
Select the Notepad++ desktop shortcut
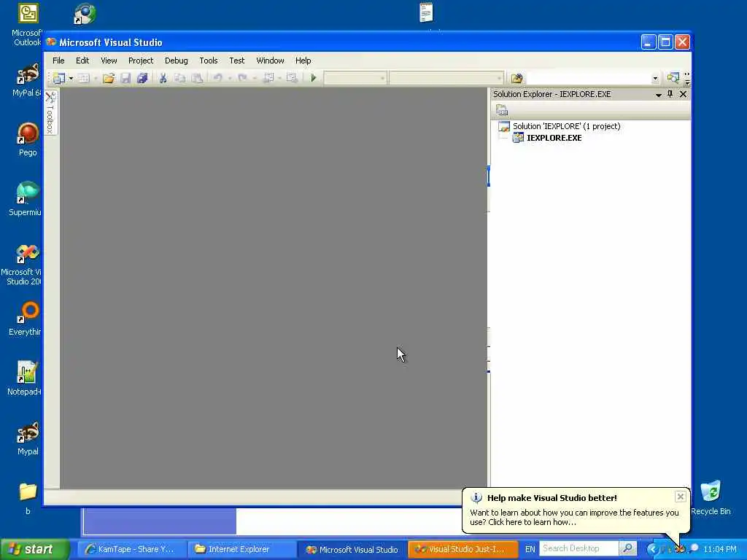(x=25, y=378)
